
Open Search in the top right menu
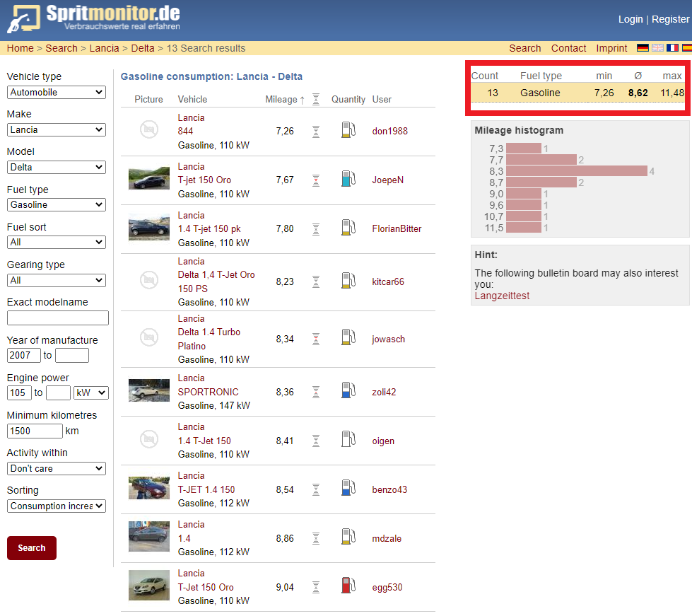[x=524, y=48]
